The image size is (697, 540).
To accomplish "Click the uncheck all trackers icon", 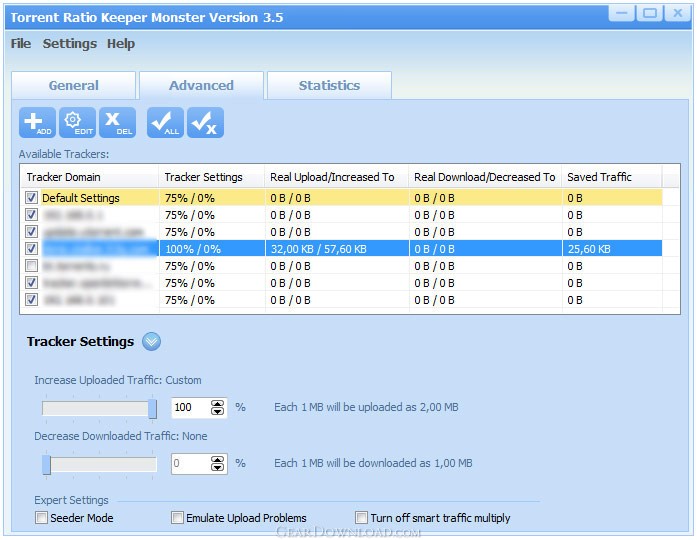I will (205, 123).
